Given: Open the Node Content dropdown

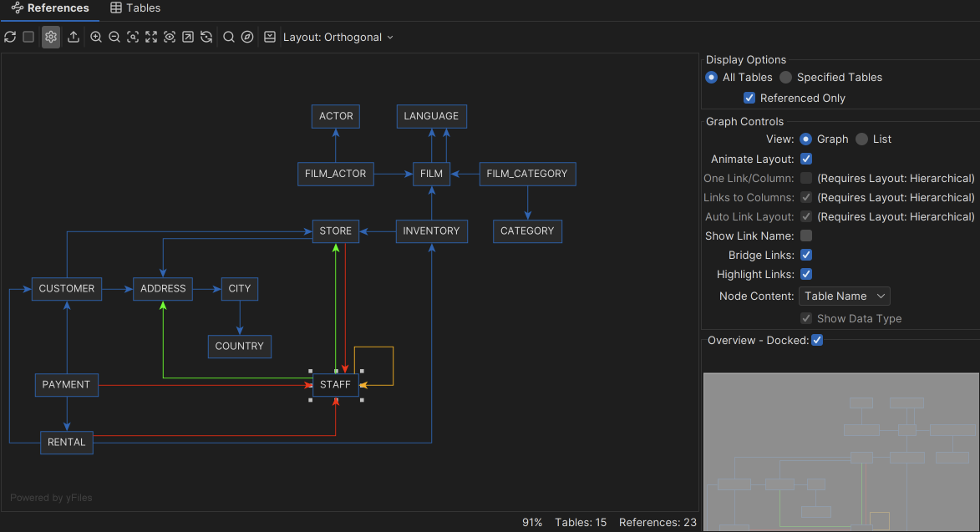Looking at the screenshot, I should click(x=844, y=296).
